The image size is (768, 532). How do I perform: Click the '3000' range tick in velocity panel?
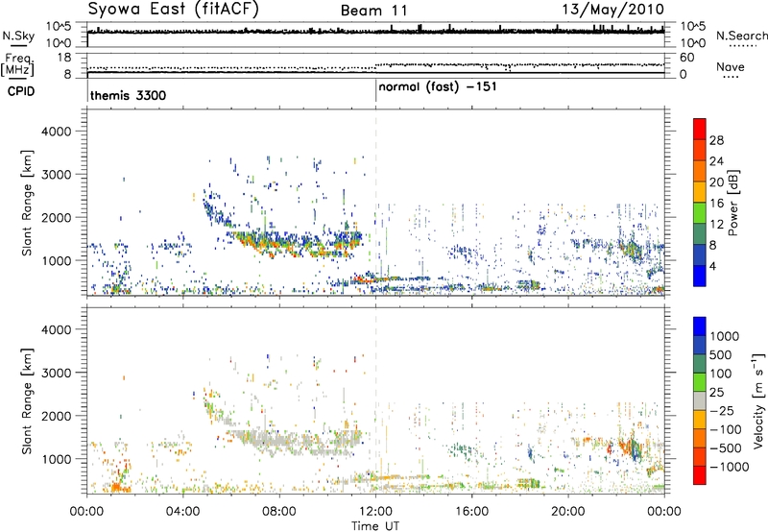57,373
